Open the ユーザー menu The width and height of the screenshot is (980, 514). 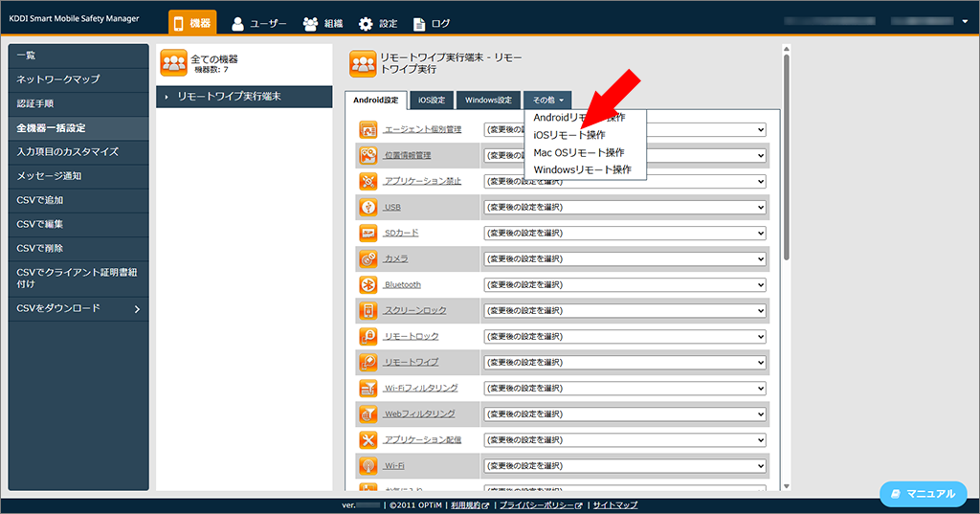pos(258,24)
